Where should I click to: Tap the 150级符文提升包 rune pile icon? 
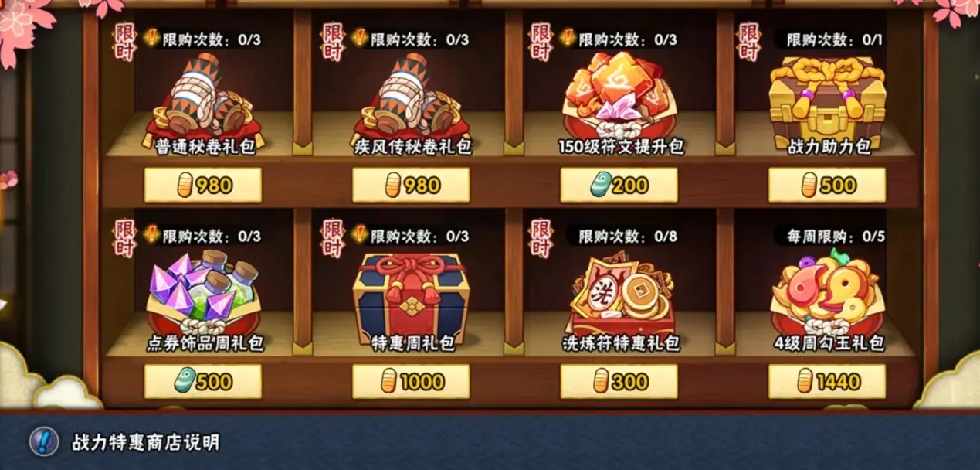[x=619, y=96]
